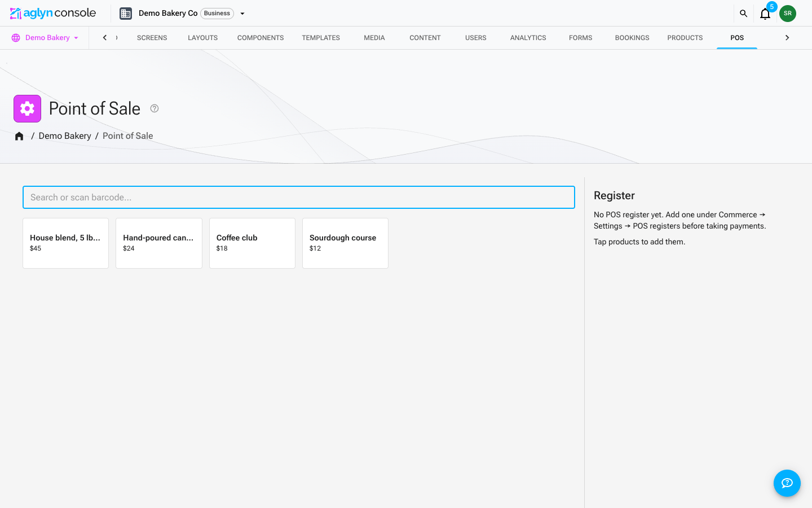812x508 pixels.
Task: Open the SR user avatar menu
Action: click(x=788, y=14)
